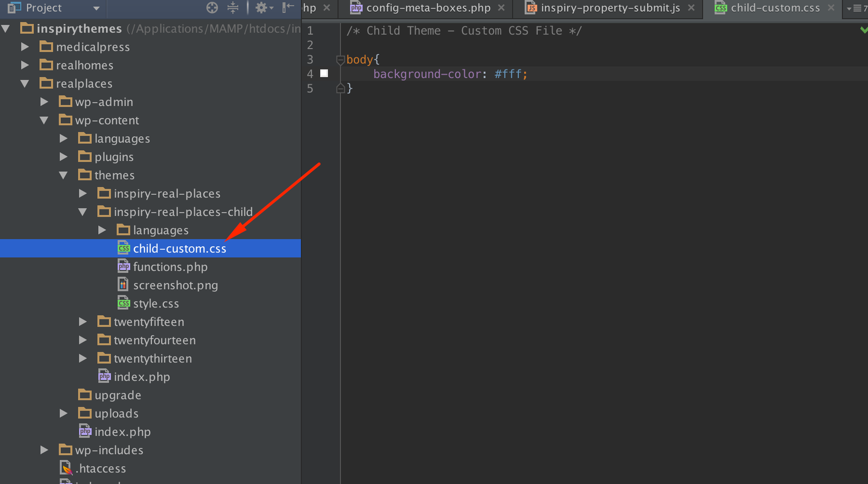This screenshot has width=868, height=484.
Task: Click the green inspection checkmark indicator
Action: click(864, 30)
